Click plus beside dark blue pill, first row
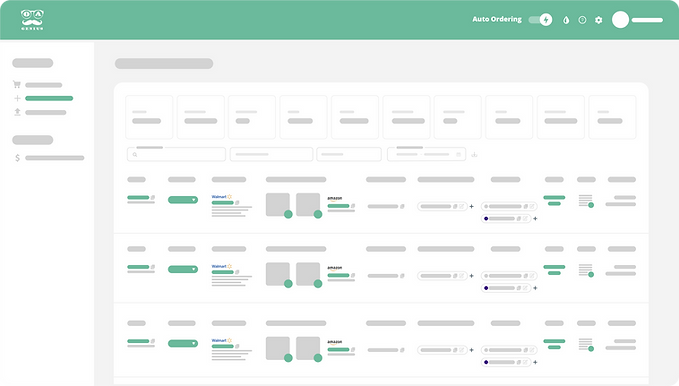The width and height of the screenshot is (679, 386). (x=535, y=218)
